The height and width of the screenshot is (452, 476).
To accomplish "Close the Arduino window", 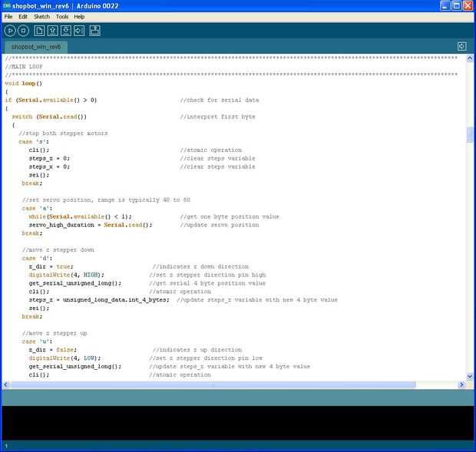I will click(x=468, y=6).
